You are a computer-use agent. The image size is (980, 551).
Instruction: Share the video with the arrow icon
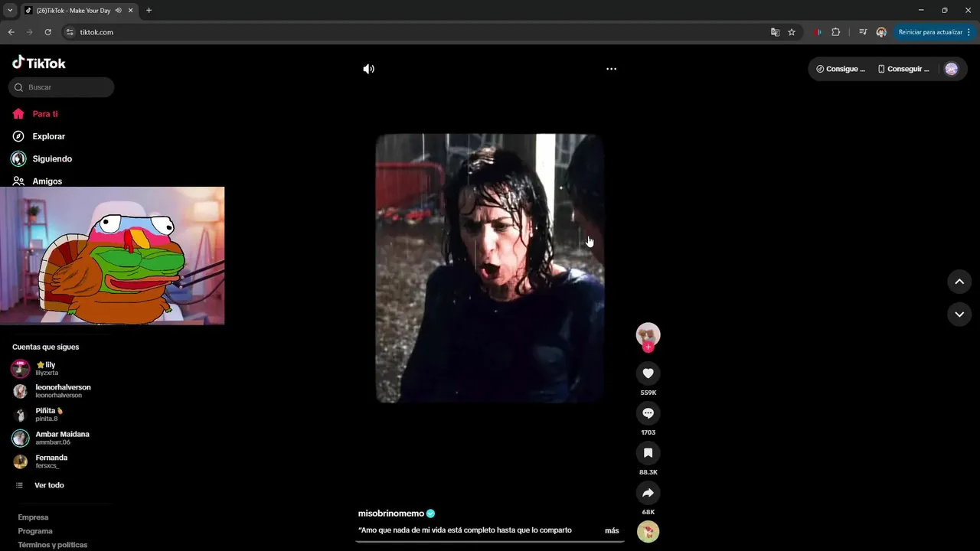(x=648, y=493)
